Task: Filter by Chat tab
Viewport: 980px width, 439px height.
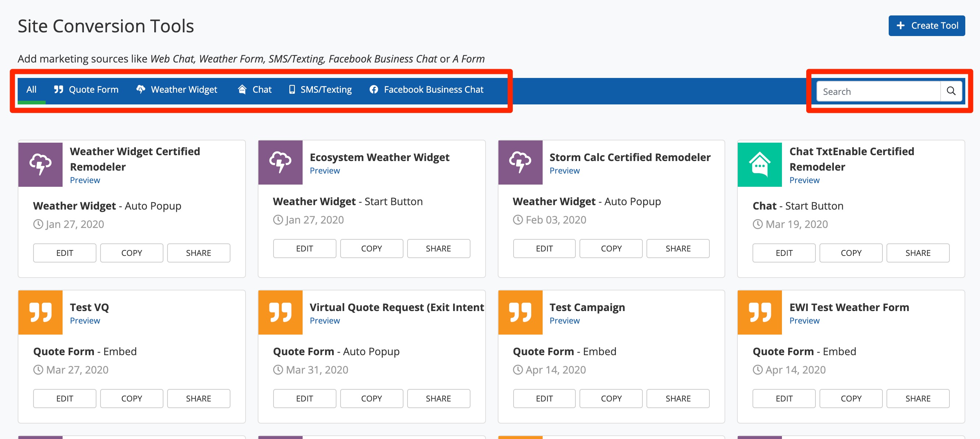Action: (254, 90)
